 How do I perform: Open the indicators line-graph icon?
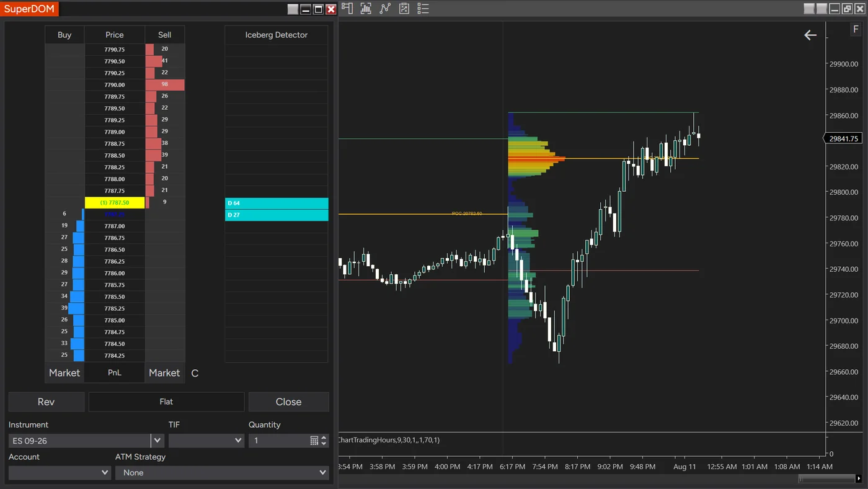click(x=385, y=9)
